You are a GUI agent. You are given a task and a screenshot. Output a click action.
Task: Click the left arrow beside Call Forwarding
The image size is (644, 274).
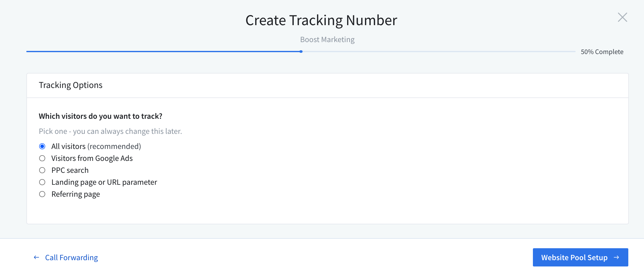[x=36, y=257]
